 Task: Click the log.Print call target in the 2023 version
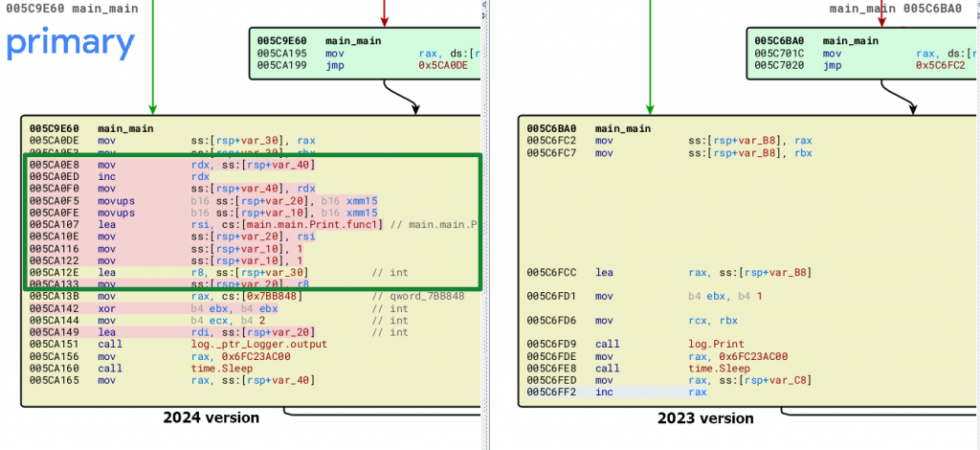716,345
